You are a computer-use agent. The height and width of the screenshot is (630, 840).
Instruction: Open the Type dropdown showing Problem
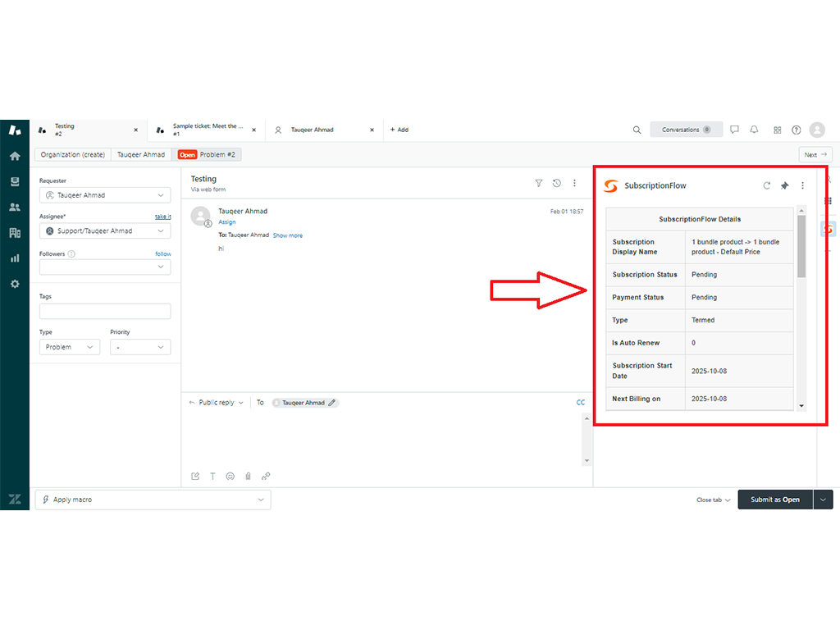pyautogui.click(x=70, y=347)
